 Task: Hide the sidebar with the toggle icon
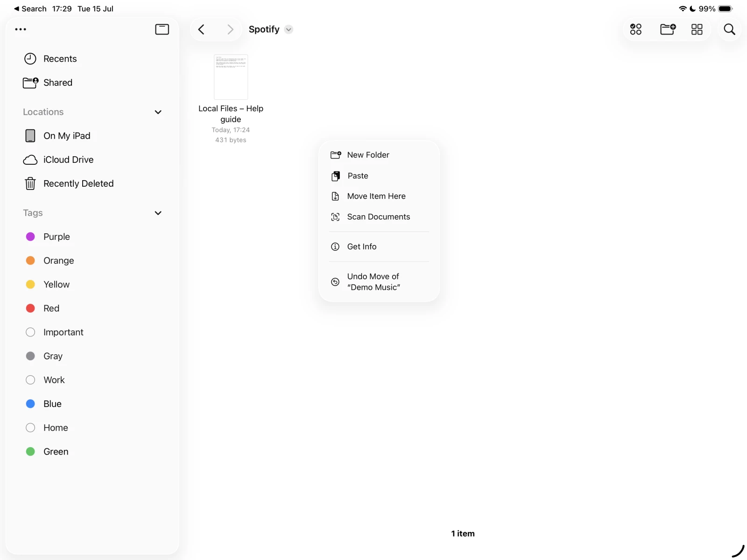coord(162,29)
